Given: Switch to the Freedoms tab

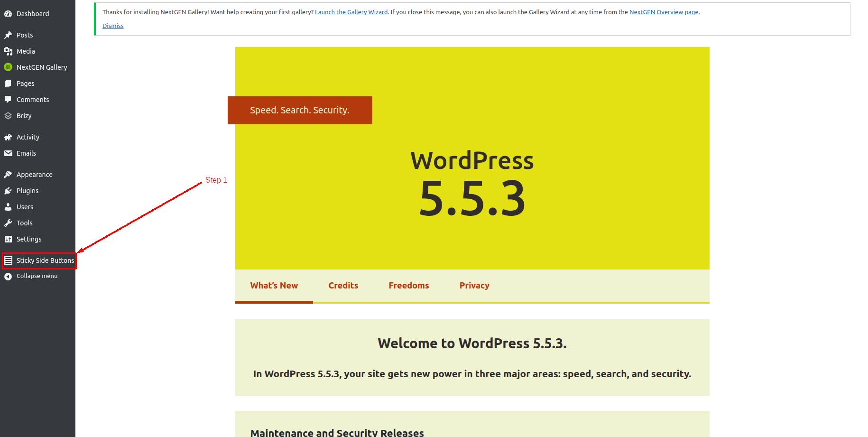Looking at the screenshot, I should (409, 286).
